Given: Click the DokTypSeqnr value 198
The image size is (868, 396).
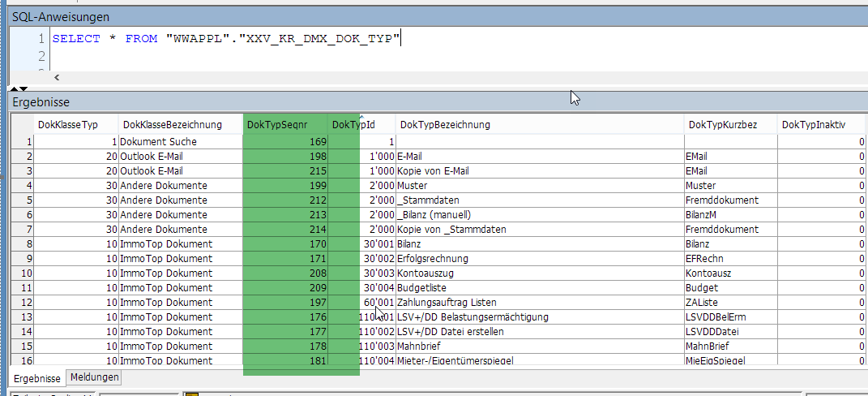Looking at the screenshot, I should [285, 157].
